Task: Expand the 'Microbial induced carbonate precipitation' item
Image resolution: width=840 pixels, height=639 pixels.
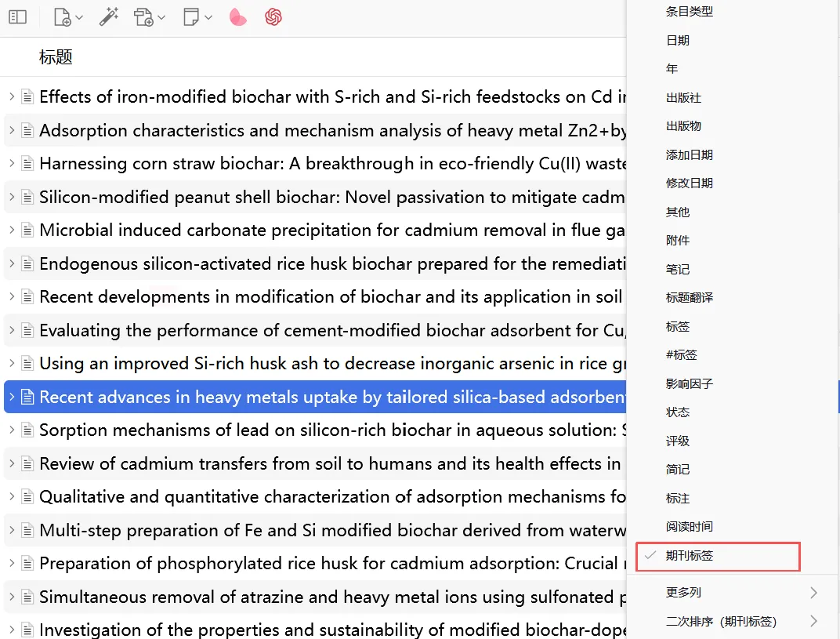Action: click(11, 231)
